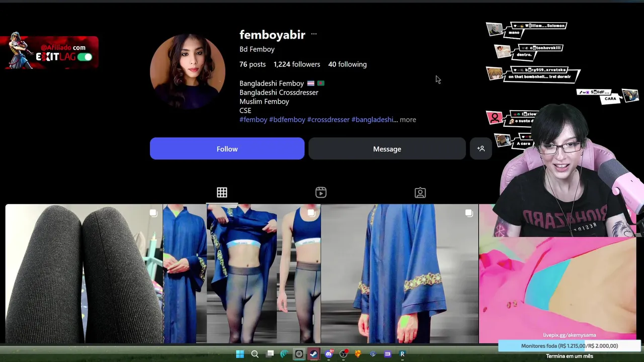Click the femboyabir username heading

pos(272,35)
